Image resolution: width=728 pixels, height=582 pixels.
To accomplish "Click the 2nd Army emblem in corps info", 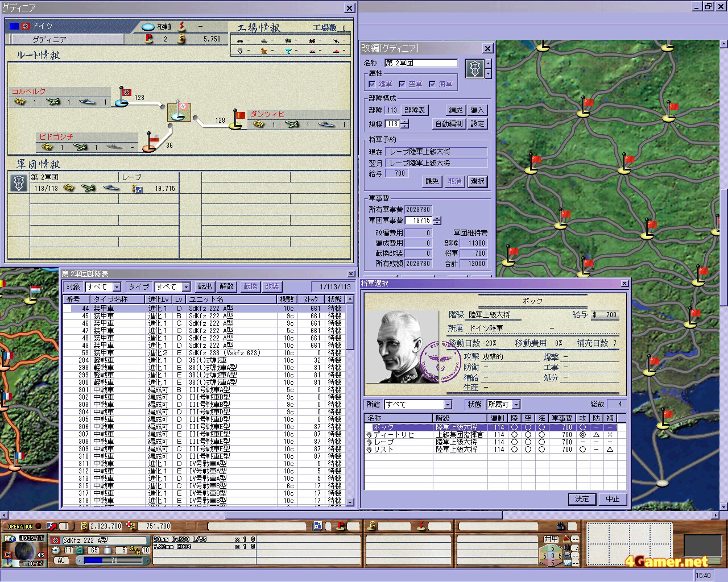I will pos(19,183).
